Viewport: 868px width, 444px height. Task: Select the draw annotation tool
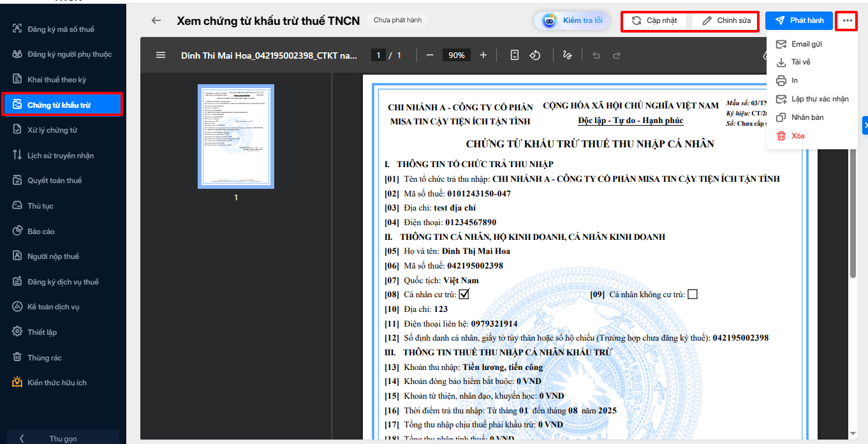pyautogui.click(x=567, y=56)
